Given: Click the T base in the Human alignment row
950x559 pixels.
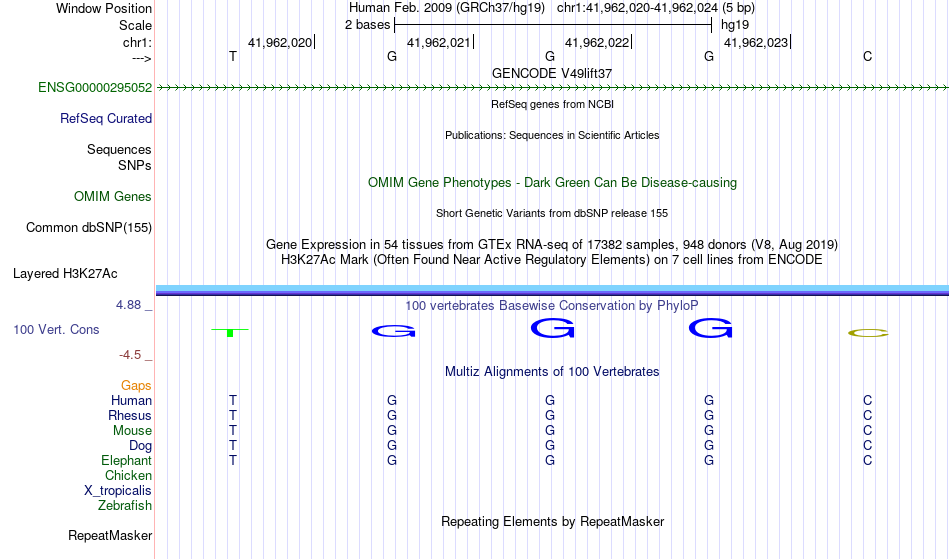Looking at the screenshot, I should (233, 400).
